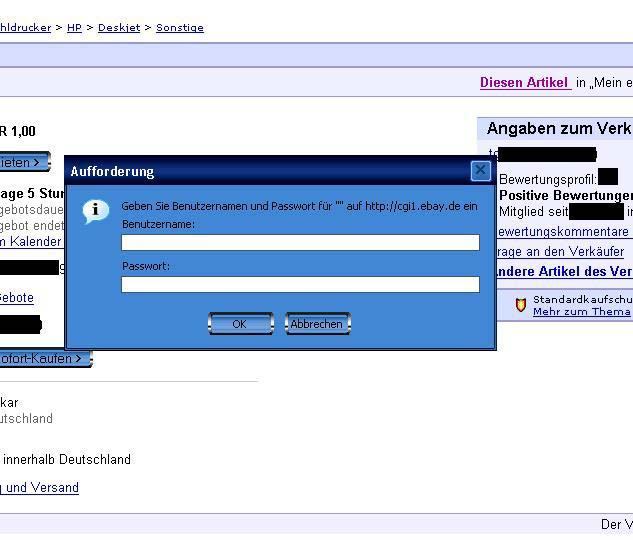This screenshot has width=633, height=540.
Task: Click the buyer protection shield icon
Action: click(x=521, y=305)
